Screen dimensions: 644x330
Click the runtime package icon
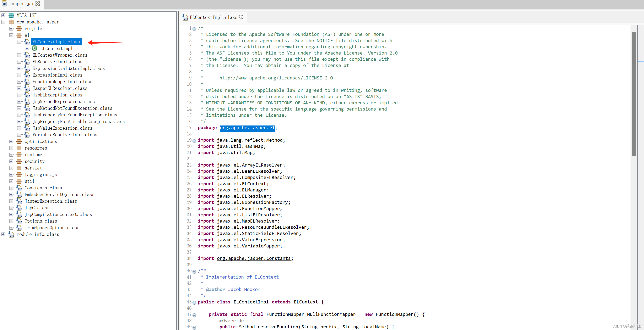tap(19, 155)
